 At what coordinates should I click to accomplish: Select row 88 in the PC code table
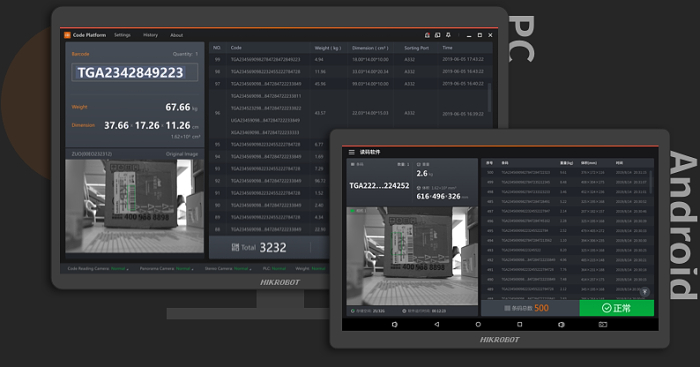tap(269, 229)
